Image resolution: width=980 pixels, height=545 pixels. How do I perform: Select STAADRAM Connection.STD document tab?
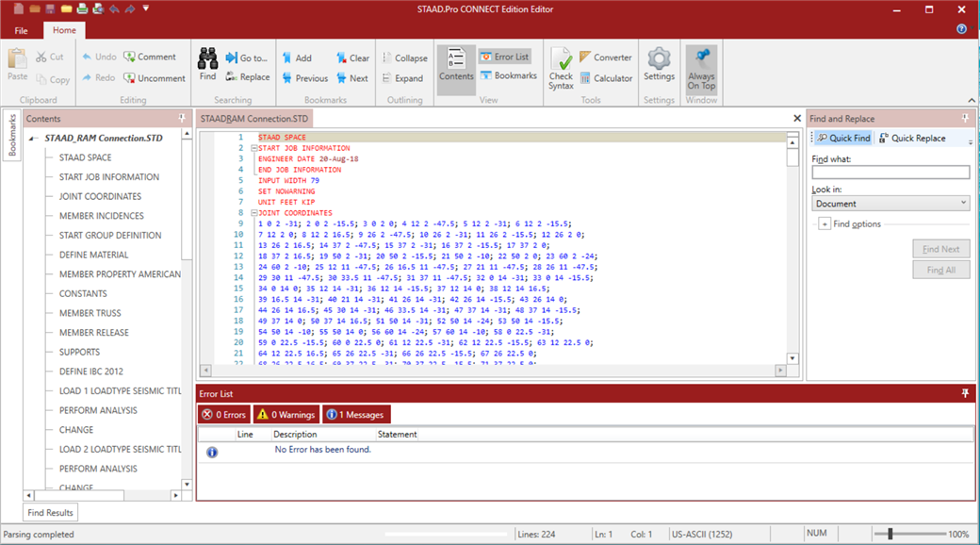point(254,118)
